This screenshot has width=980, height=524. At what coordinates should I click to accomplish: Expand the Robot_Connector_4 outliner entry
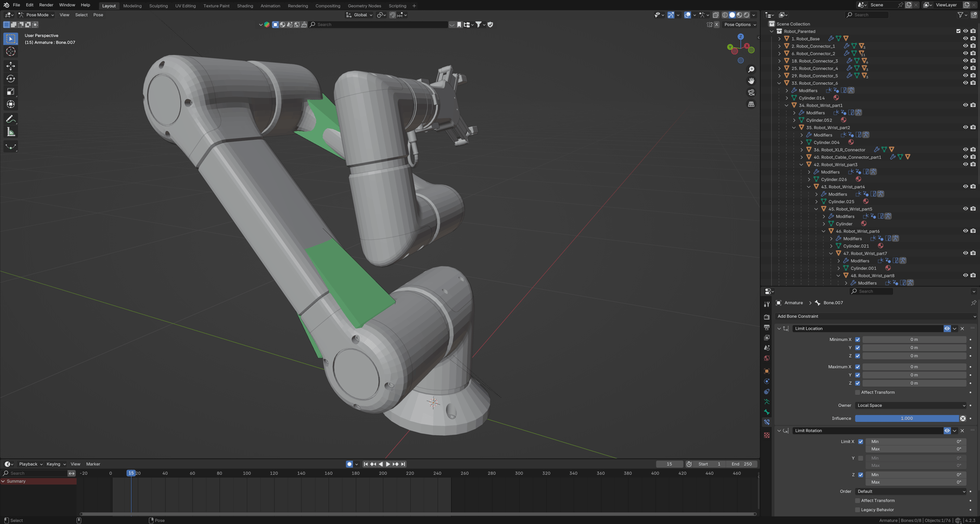pos(779,68)
